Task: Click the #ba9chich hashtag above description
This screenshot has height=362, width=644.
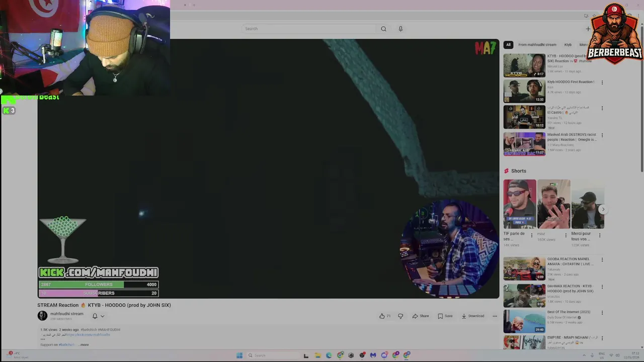Action: click(88, 330)
